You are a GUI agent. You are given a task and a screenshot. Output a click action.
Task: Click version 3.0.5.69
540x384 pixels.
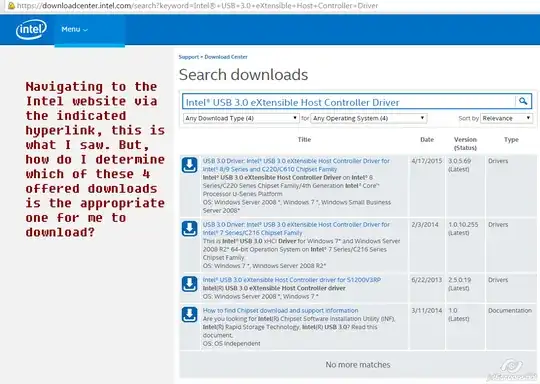pos(460,161)
